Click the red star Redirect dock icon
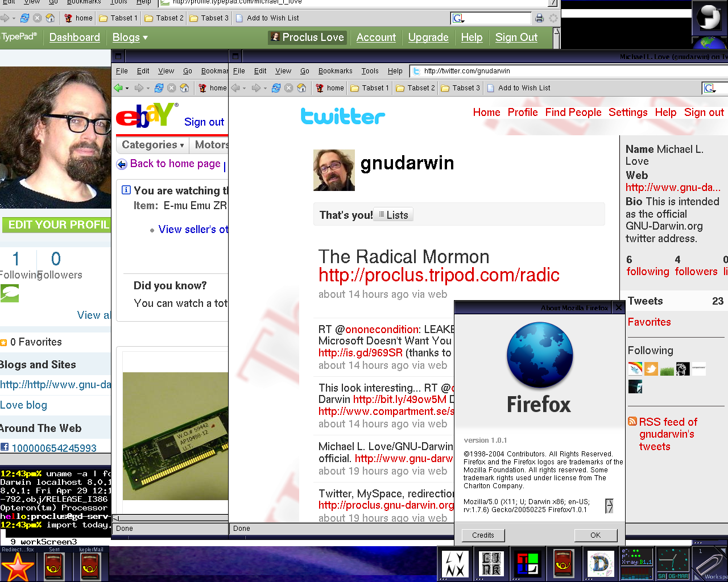Viewport: 728px width, 582px height. (18, 567)
